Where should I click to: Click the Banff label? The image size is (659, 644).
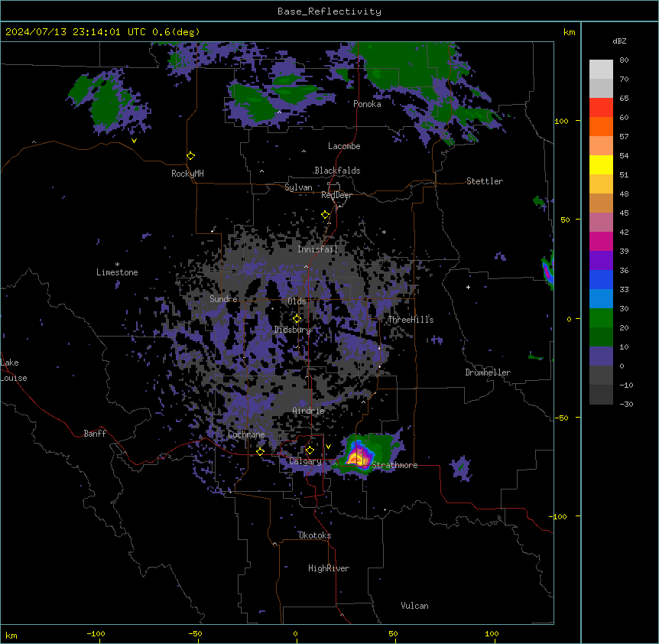pos(95,434)
